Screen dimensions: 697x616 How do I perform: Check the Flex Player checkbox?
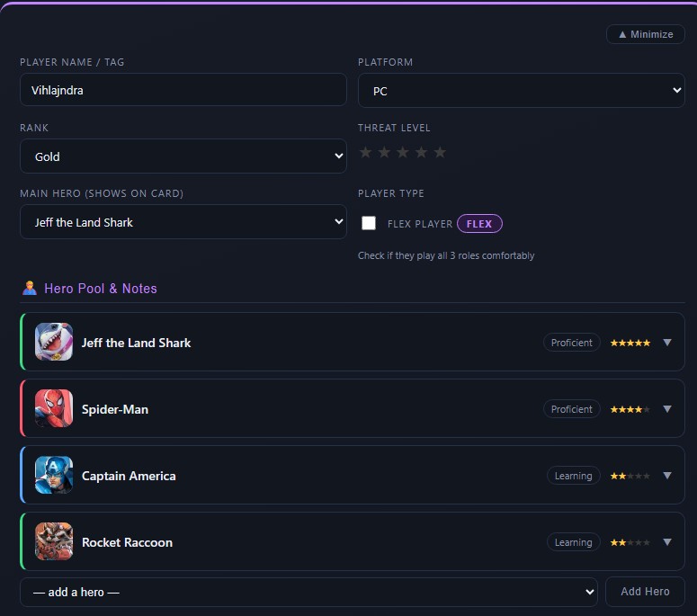point(369,223)
